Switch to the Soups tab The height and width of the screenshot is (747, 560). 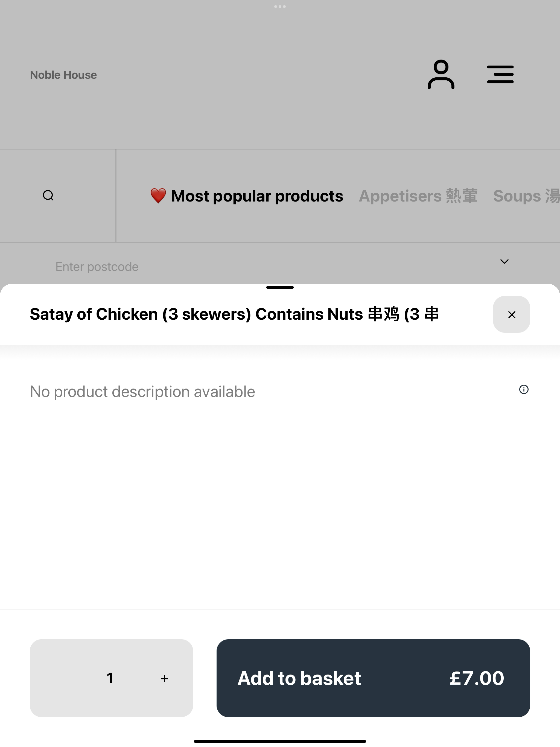[526, 196]
